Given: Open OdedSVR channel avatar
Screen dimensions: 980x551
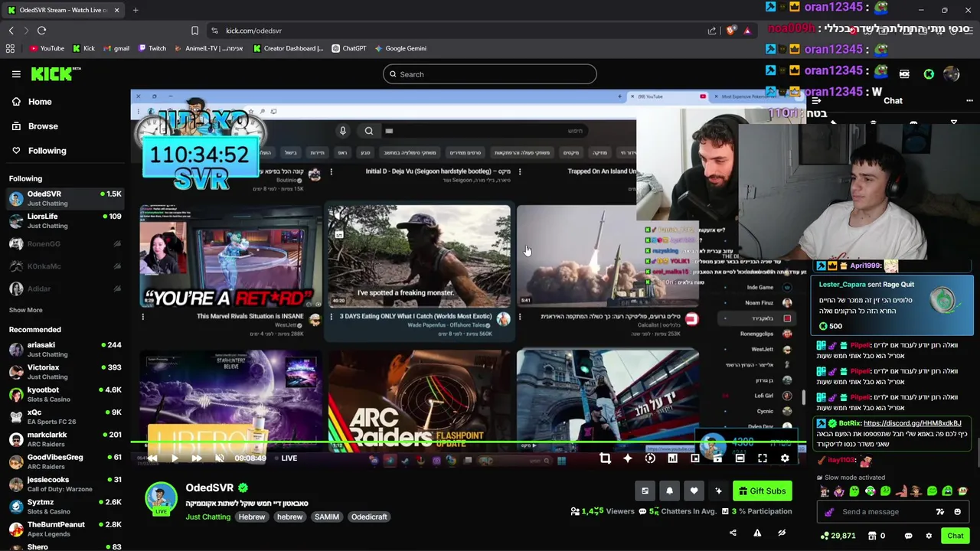Looking at the screenshot, I should (x=161, y=497).
